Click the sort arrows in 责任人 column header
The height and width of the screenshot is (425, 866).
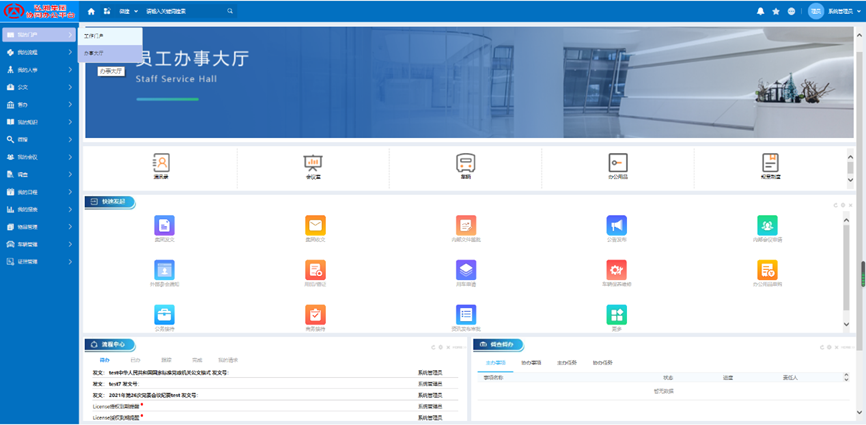click(846, 377)
